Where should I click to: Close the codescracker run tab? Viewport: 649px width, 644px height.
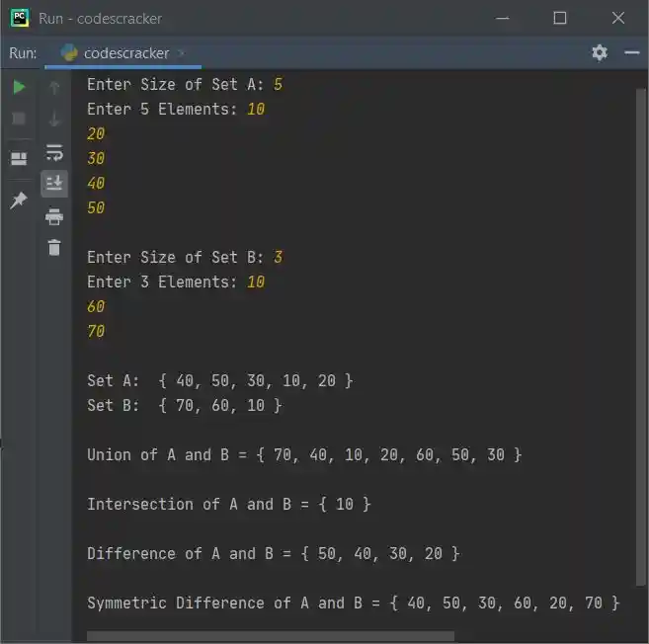[x=181, y=53]
